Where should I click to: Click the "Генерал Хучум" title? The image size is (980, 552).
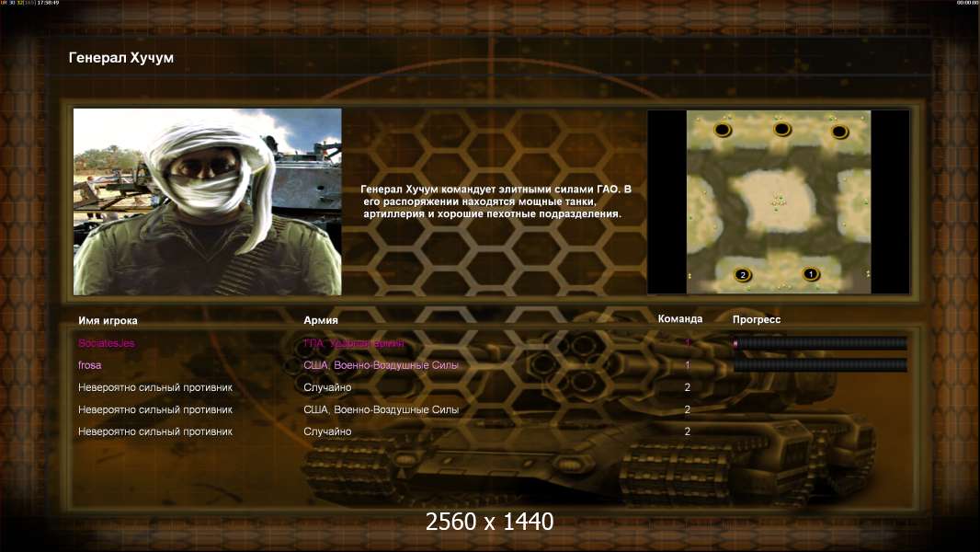[x=120, y=58]
